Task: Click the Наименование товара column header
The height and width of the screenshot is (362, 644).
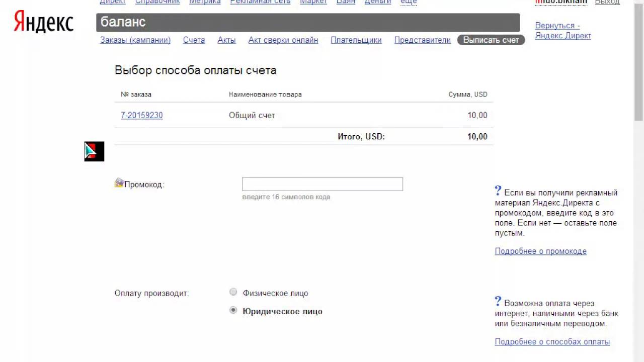Action: (x=265, y=95)
